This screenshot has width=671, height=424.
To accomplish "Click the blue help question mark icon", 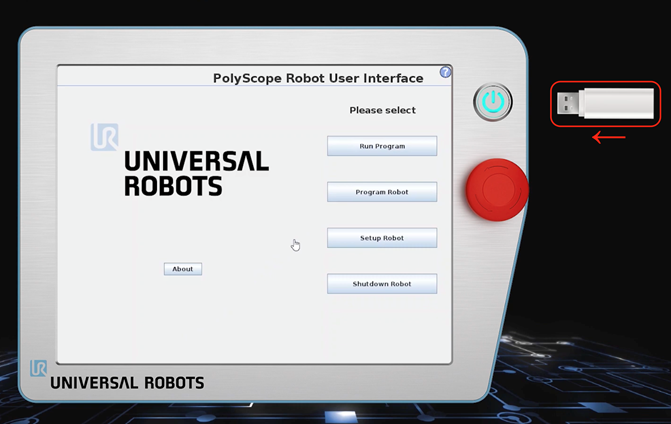I will (445, 72).
